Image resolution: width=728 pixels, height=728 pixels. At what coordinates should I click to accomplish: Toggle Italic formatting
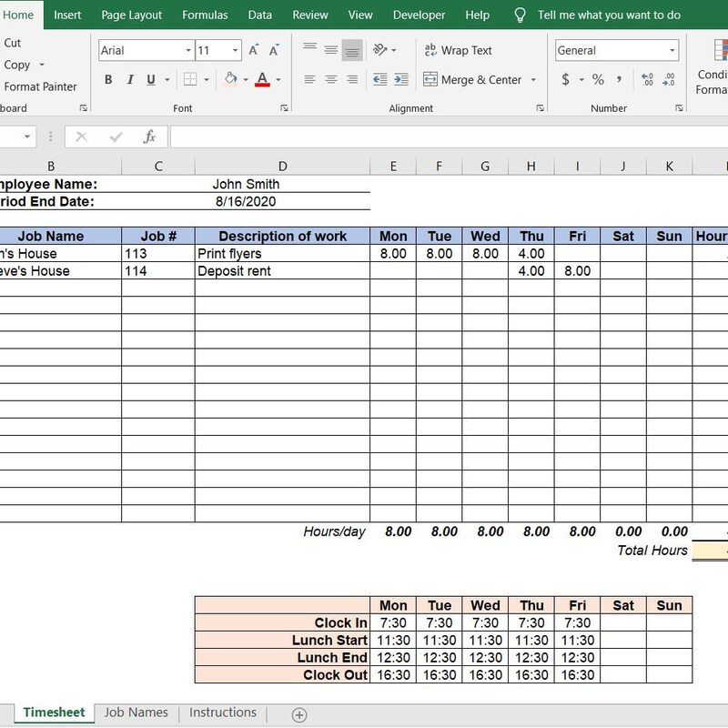[x=130, y=80]
